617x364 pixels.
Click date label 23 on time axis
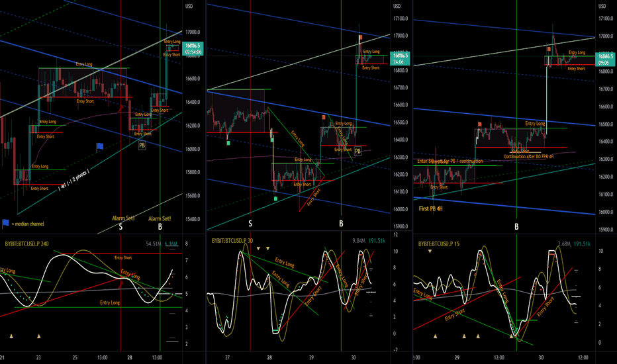click(38, 357)
